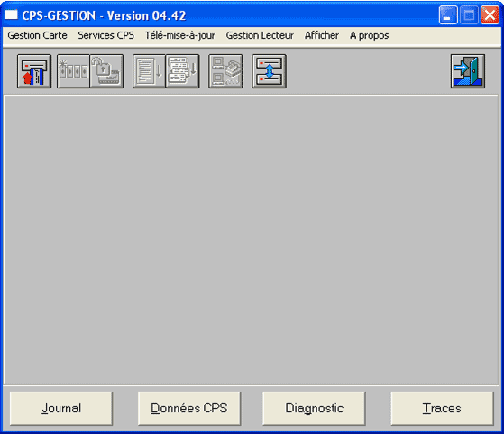Click the Traces button

[x=442, y=408]
